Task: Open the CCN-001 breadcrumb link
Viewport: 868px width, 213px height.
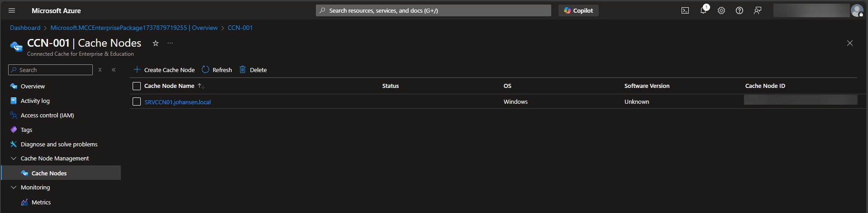Action: tap(240, 28)
